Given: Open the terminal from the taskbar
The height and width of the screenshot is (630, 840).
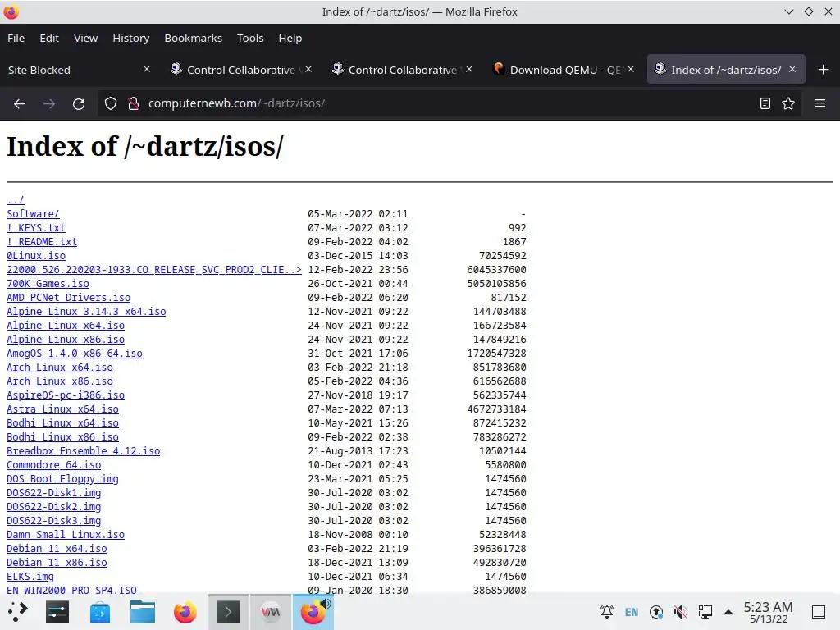Looking at the screenshot, I should coord(228,612).
